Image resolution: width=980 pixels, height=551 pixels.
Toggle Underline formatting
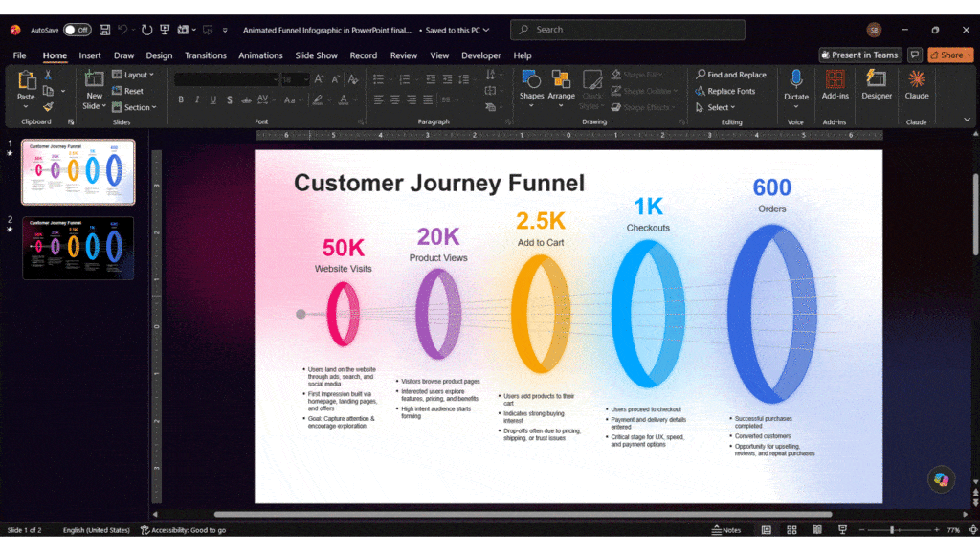tap(213, 99)
